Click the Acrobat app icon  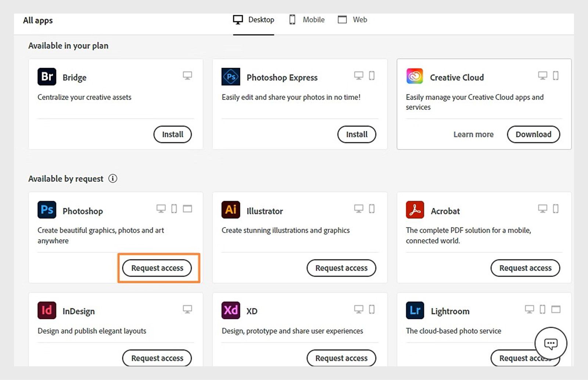(x=415, y=210)
